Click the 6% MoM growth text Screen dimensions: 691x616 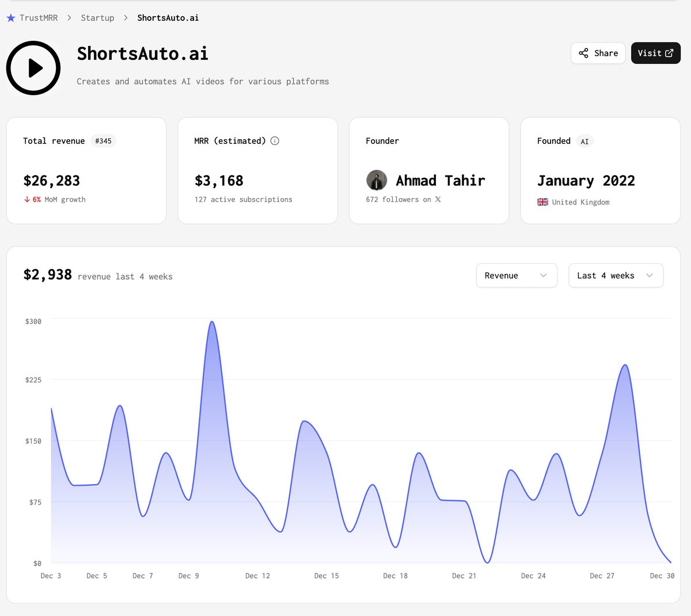click(59, 200)
